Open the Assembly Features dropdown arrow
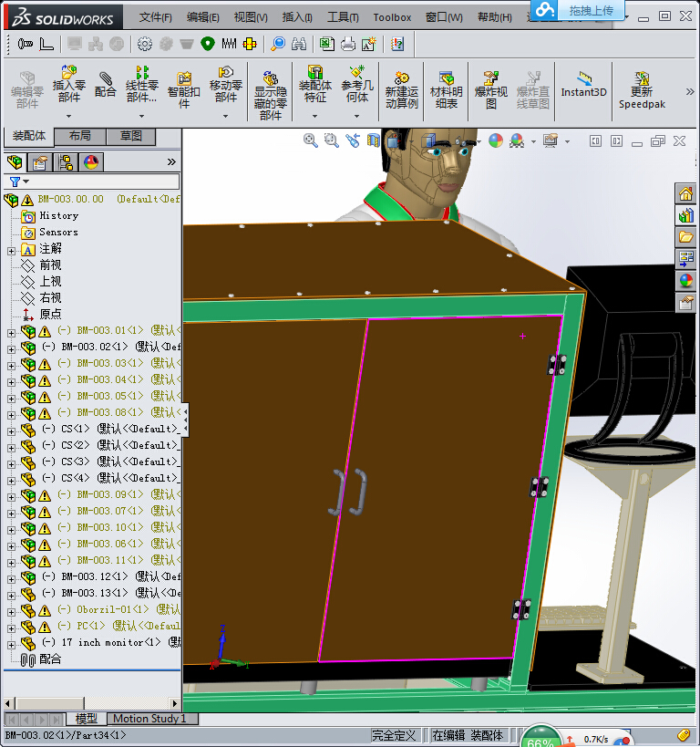Viewport: 700px width, 747px height. point(314,116)
